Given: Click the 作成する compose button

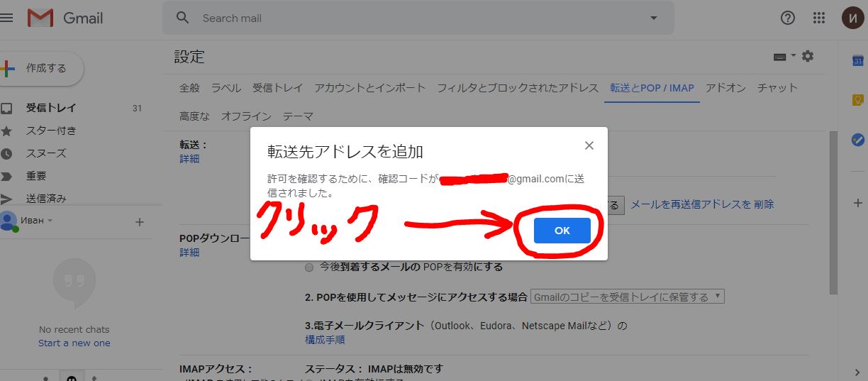Looking at the screenshot, I should [41, 69].
